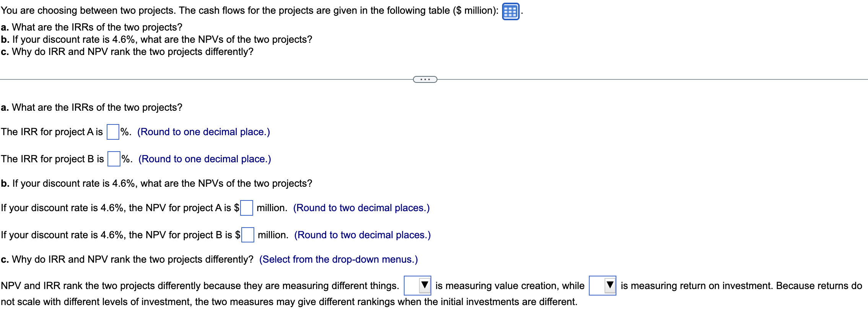Image resolution: width=868 pixels, height=336 pixels.
Task: Click the spreadsheet icon next to ($ million)
Action: pos(510,10)
